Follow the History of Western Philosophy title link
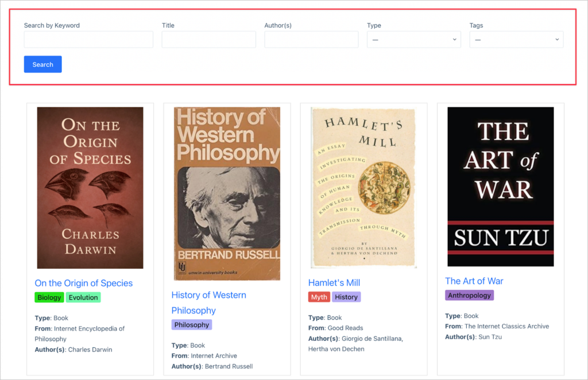The width and height of the screenshot is (588, 380). (209, 303)
